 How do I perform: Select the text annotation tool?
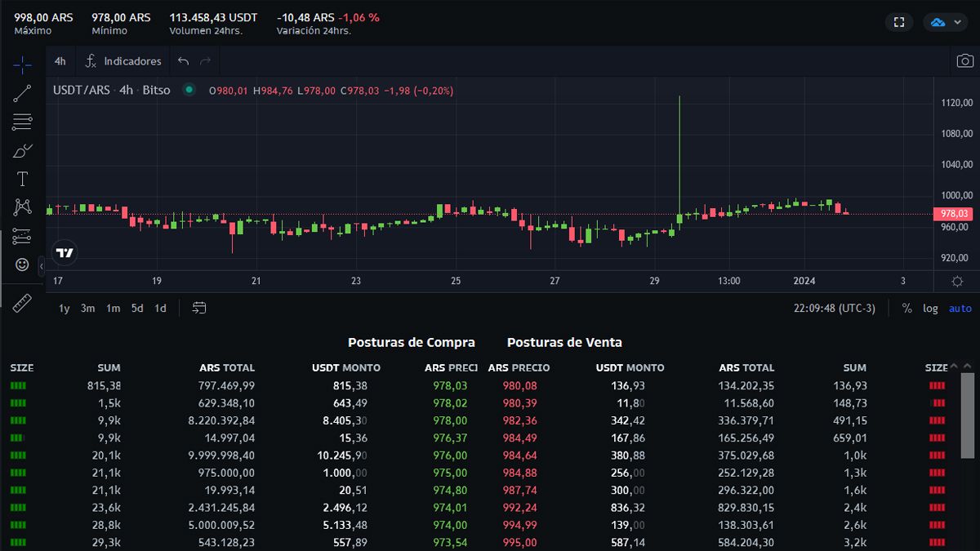22,178
